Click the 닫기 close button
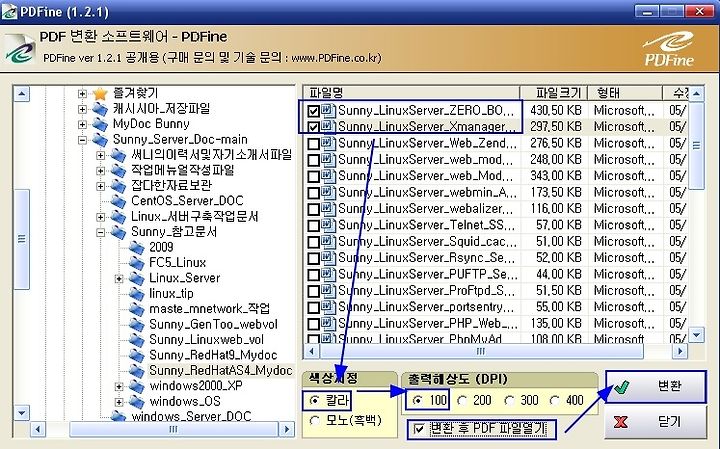Screen dimensions: 720x449 click(x=656, y=422)
